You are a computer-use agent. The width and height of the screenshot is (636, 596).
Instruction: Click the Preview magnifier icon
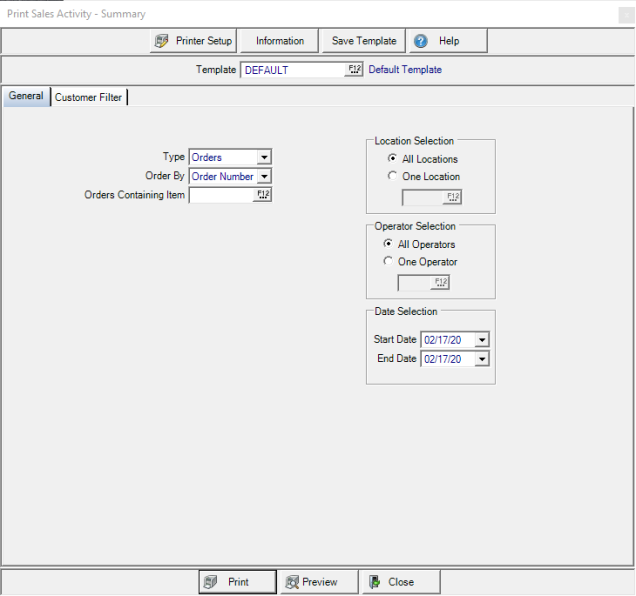(x=292, y=582)
